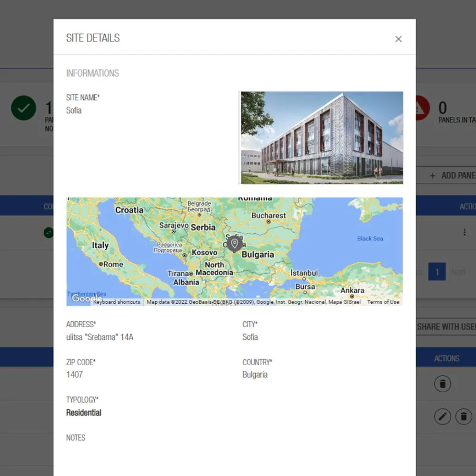Select the zip code value 1407
Image resolution: width=476 pixels, height=476 pixels.
(x=74, y=374)
